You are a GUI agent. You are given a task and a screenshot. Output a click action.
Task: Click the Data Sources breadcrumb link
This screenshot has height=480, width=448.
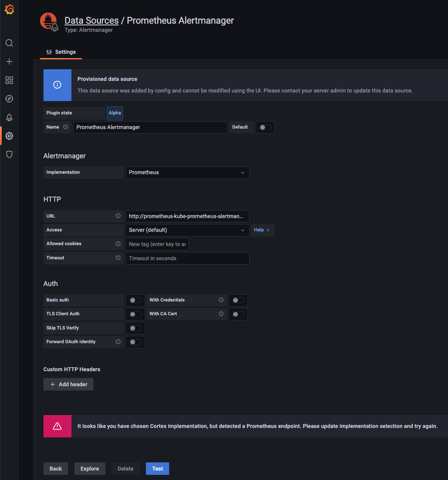pyautogui.click(x=91, y=20)
